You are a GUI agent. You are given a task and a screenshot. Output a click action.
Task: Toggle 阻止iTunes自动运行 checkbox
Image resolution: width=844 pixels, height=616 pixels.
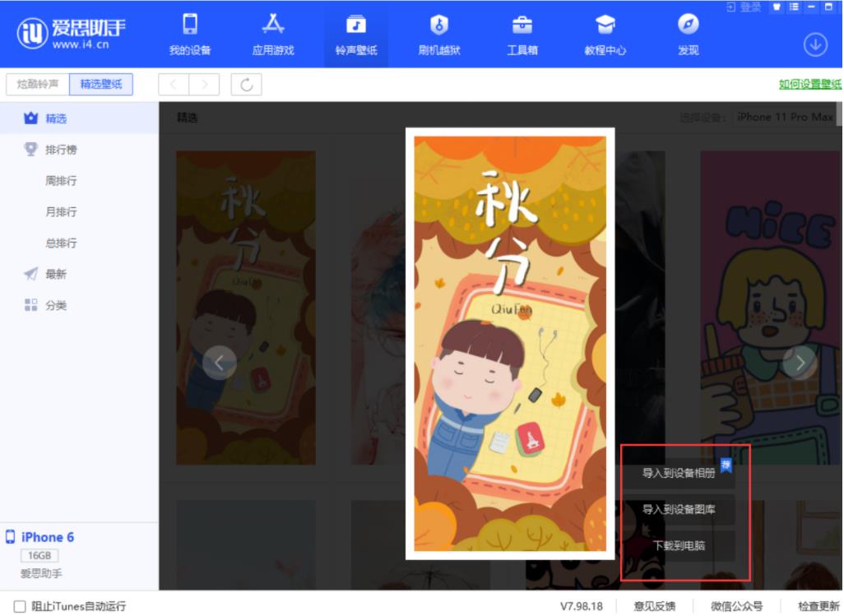[20, 607]
